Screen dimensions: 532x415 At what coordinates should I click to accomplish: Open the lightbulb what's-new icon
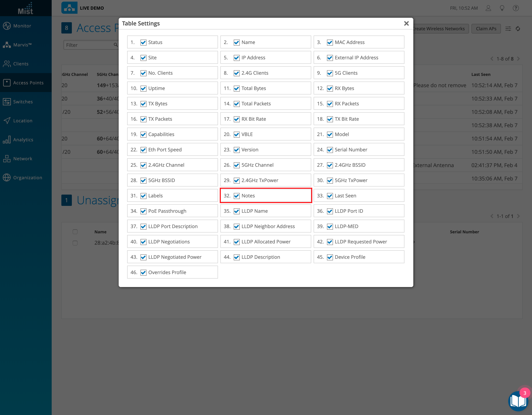(x=502, y=8)
